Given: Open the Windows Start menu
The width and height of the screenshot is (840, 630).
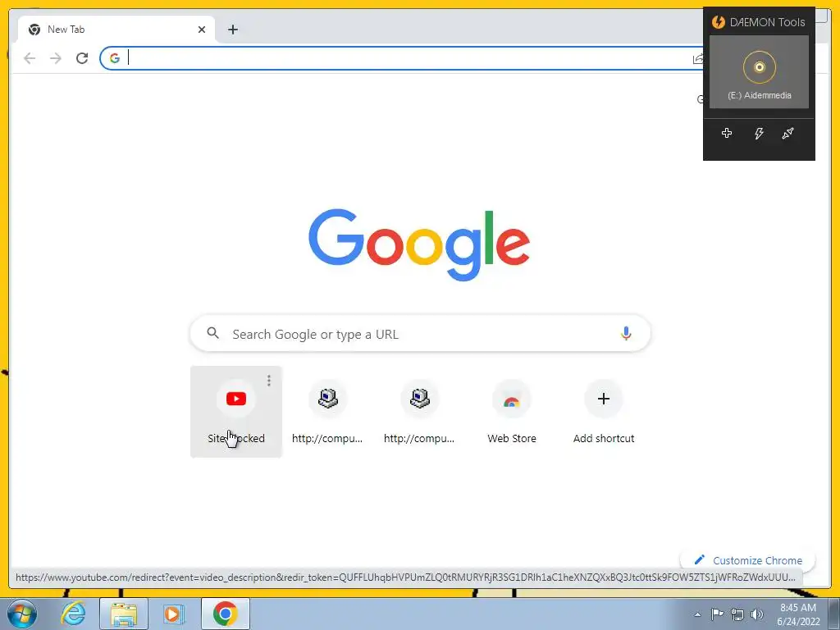Looking at the screenshot, I should coord(22,614).
